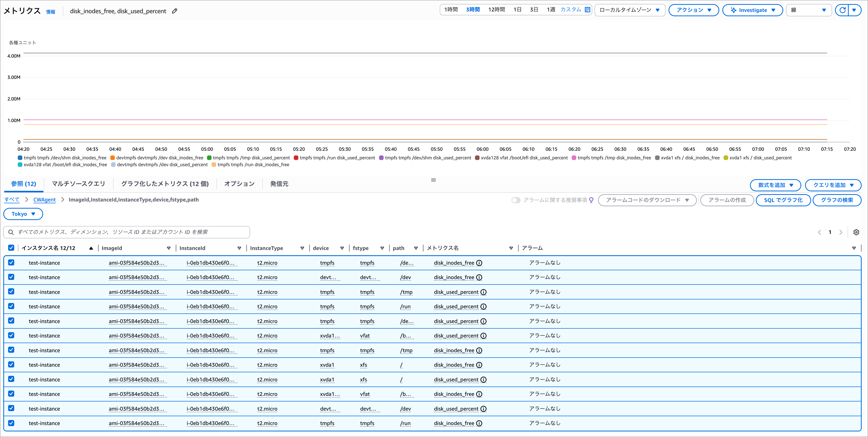Click the refresh graph icon

pos(842,10)
